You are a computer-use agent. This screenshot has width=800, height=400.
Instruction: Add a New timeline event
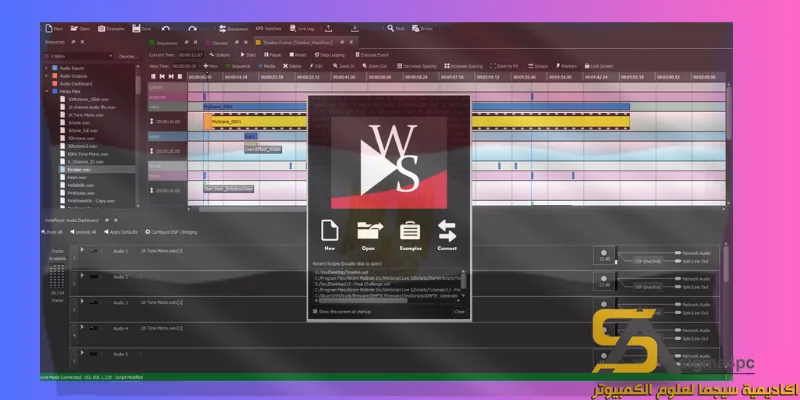210,66
